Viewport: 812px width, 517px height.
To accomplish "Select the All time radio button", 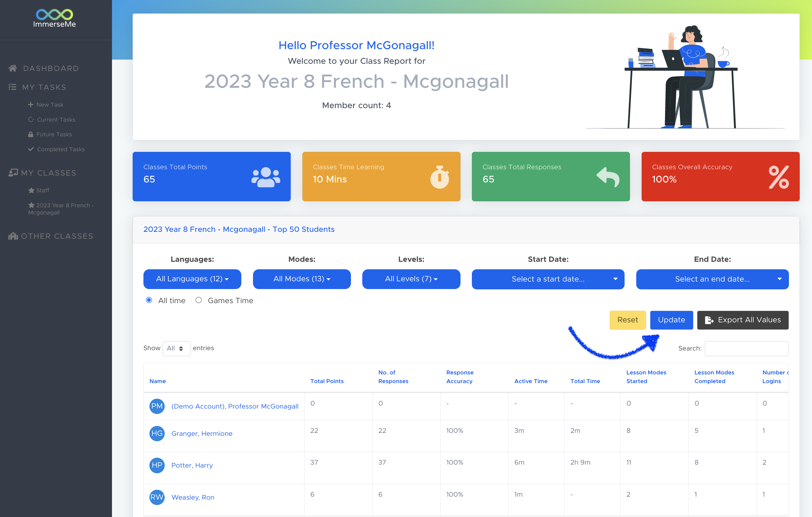I will 149,300.
